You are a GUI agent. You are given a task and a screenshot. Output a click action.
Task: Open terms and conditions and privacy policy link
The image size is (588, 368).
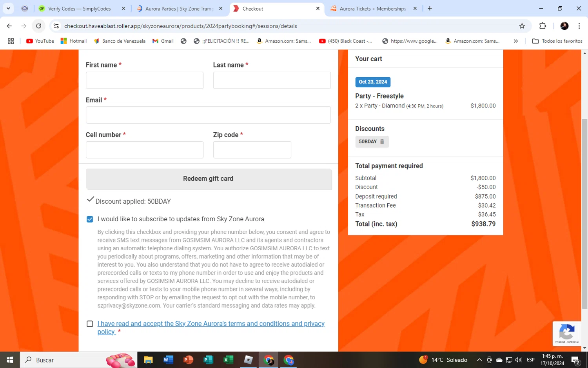[211, 328]
